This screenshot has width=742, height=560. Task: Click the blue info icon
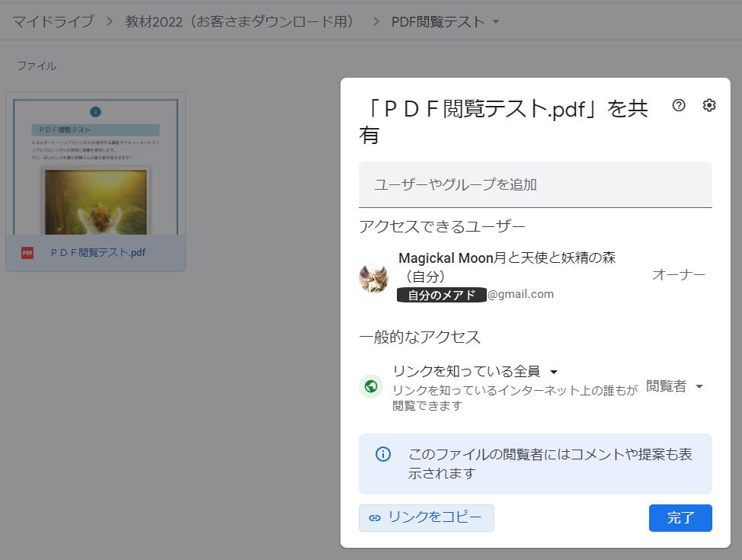tap(383, 454)
